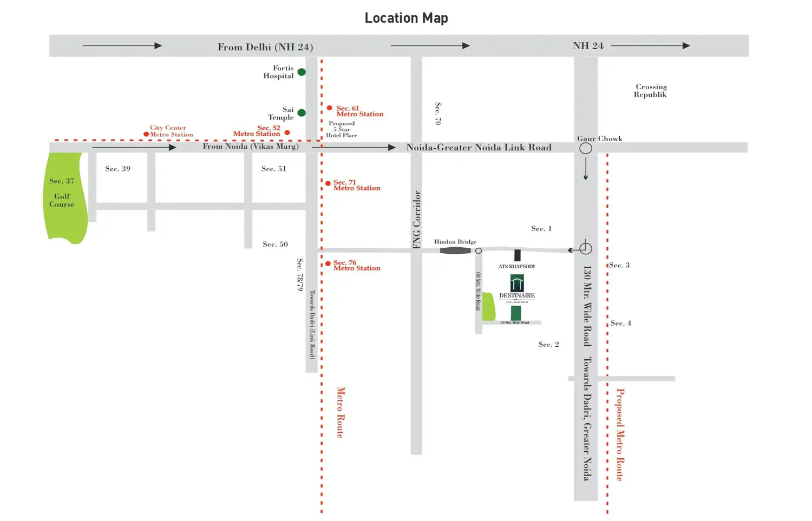The height and width of the screenshot is (521, 812).
Task: Click the FNG Corridor road label
Action: (416, 219)
